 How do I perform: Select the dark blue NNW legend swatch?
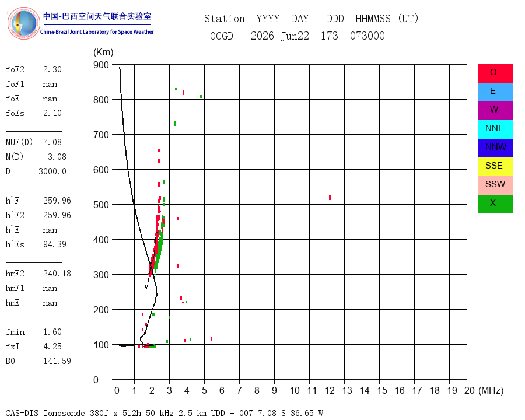495,148
